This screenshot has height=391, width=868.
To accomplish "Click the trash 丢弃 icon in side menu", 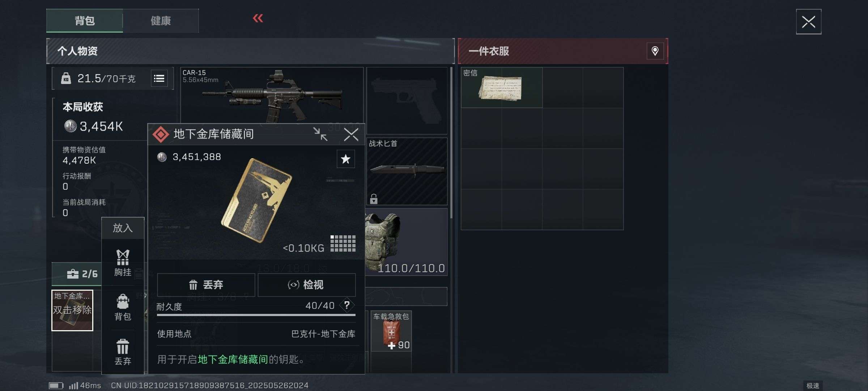I will (123, 352).
